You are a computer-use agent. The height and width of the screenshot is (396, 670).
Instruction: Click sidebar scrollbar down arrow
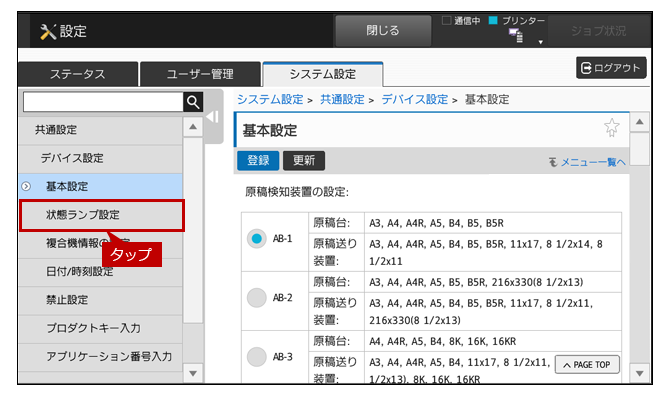pyautogui.click(x=193, y=373)
